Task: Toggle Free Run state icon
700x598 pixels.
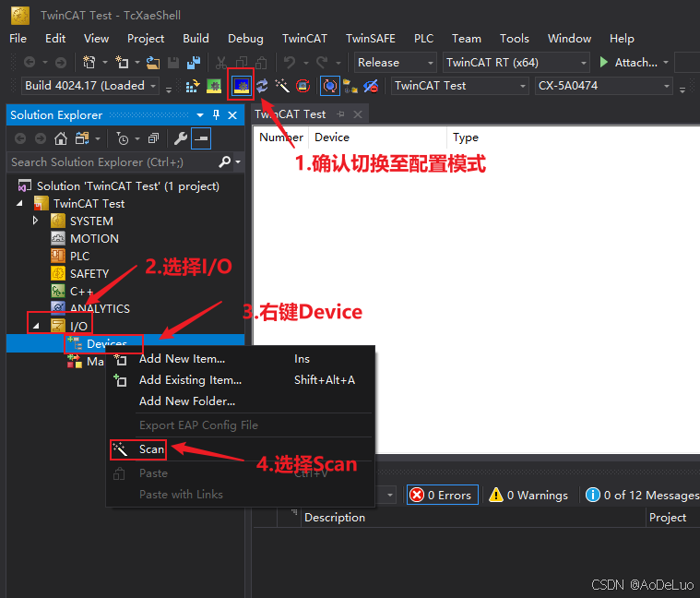Action: 303,86
